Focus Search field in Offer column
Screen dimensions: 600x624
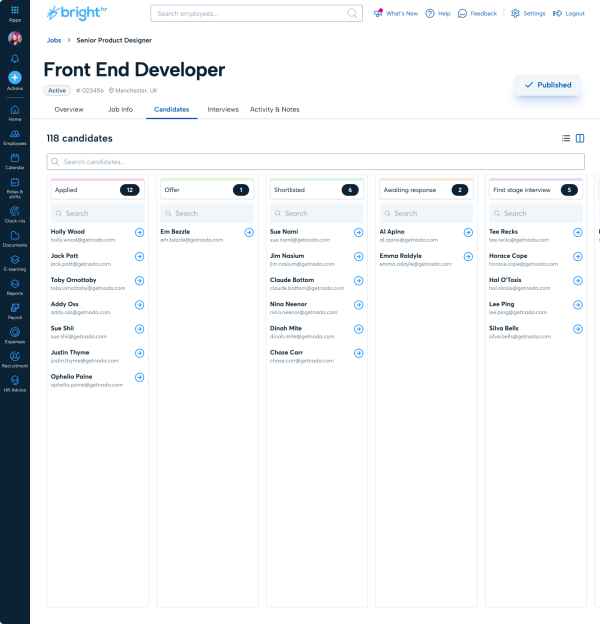coord(207,213)
